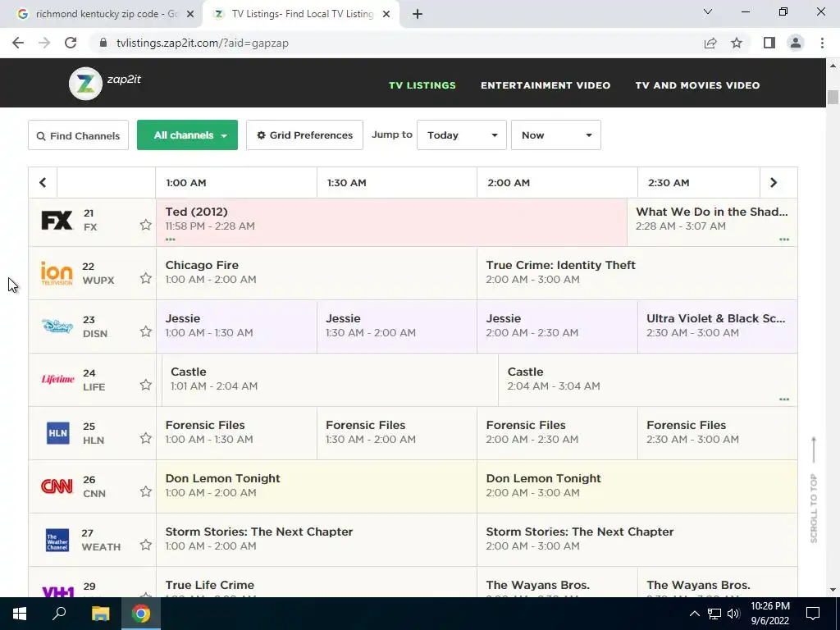Open Ultra Violet & Black Scorpion listing

click(x=717, y=326)
